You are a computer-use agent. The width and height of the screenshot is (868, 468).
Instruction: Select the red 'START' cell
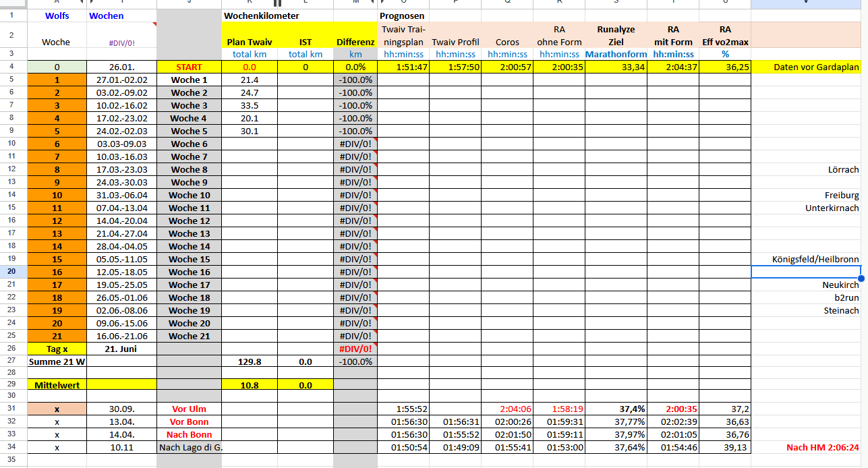click(189, 67)
